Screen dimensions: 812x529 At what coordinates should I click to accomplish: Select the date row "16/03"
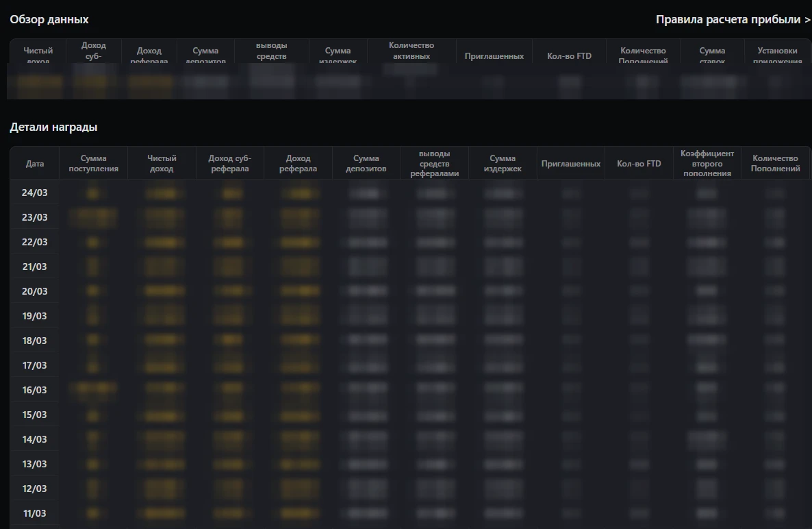(x=34, y=390)
